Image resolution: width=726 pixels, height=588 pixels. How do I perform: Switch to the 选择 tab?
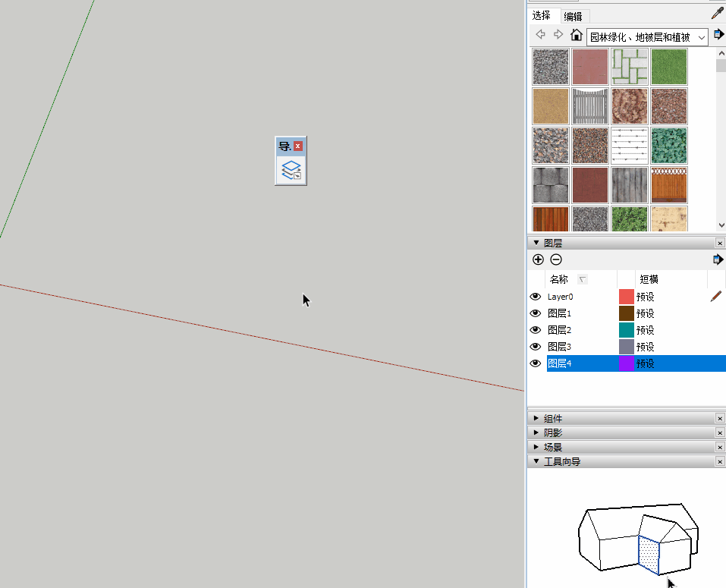[x=542, y=16]
